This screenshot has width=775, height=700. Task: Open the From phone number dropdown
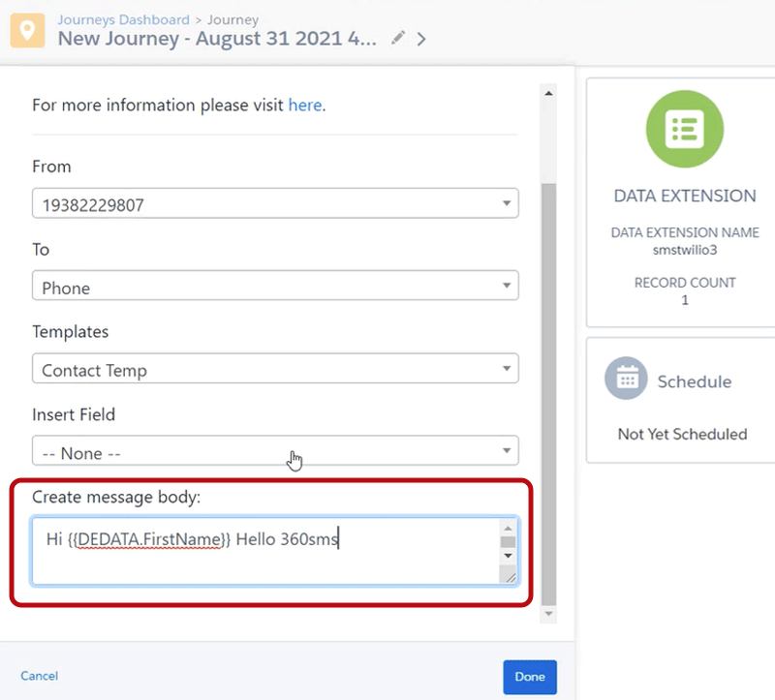(x=275, y=204)
